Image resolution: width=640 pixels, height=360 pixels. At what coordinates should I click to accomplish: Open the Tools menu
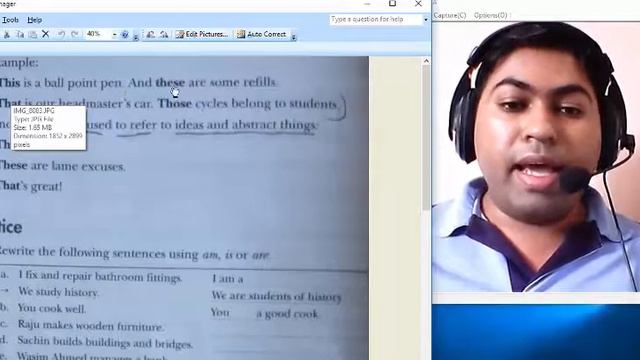10,20
